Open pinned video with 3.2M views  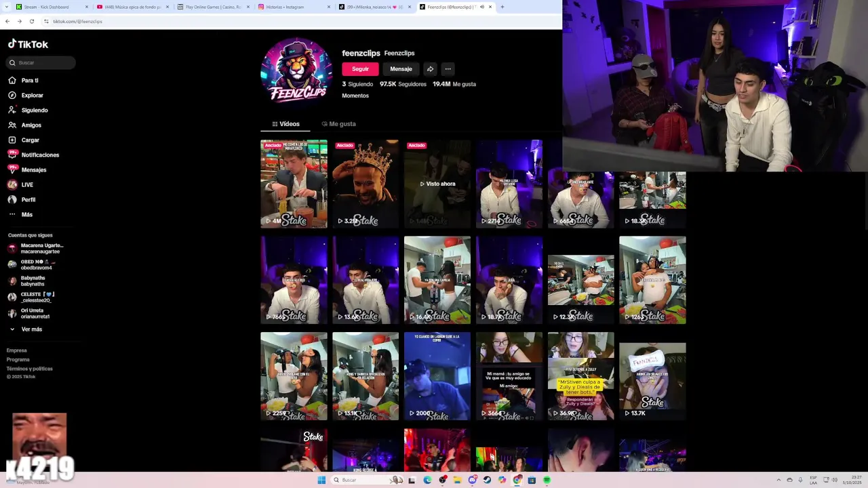366,184
